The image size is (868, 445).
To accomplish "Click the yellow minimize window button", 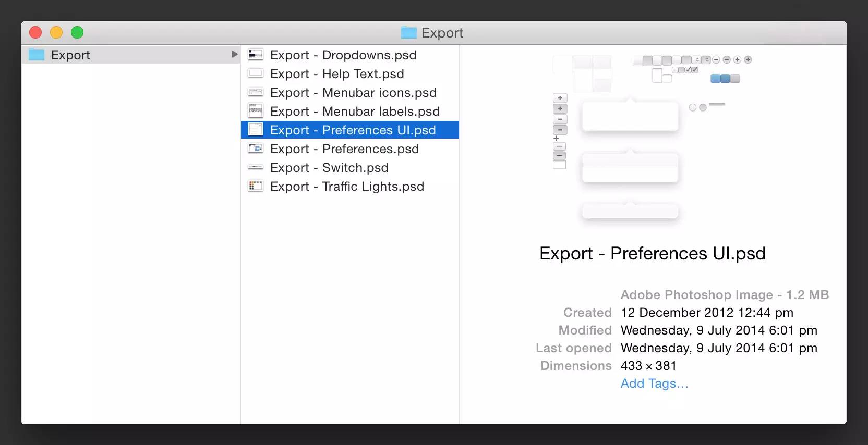I will [56, 33].
